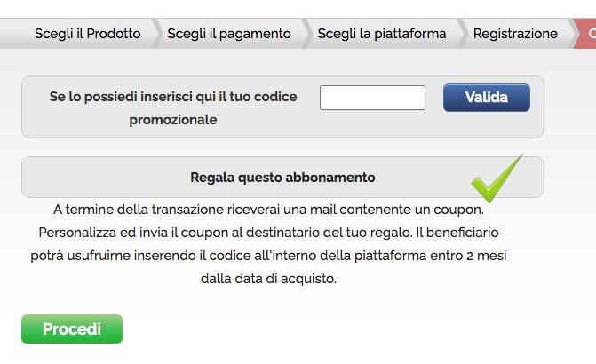This screenshot has height=364, width=596.
Task: Click the chevron arrow after Scegli il Prodotto
Action: pyautogui.click(x=157, y=34)
